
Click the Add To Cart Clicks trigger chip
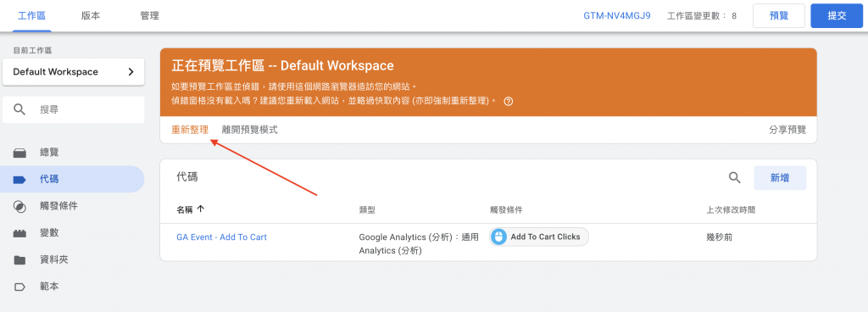pos(539,237)
